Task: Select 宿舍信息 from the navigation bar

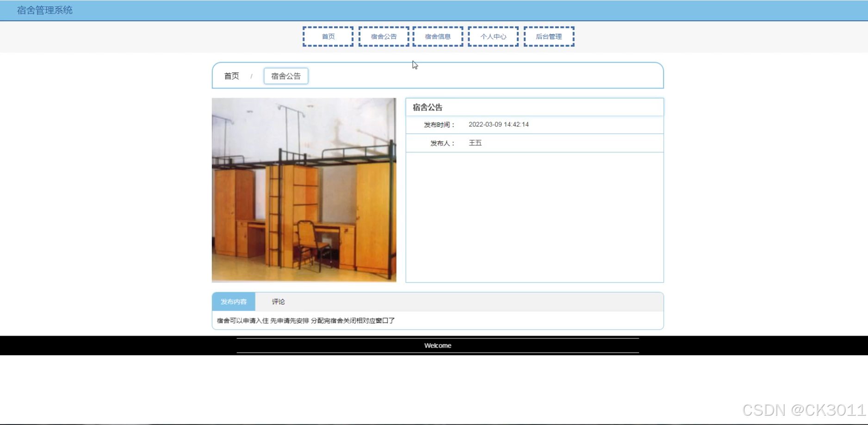Action: click(437, 36)
